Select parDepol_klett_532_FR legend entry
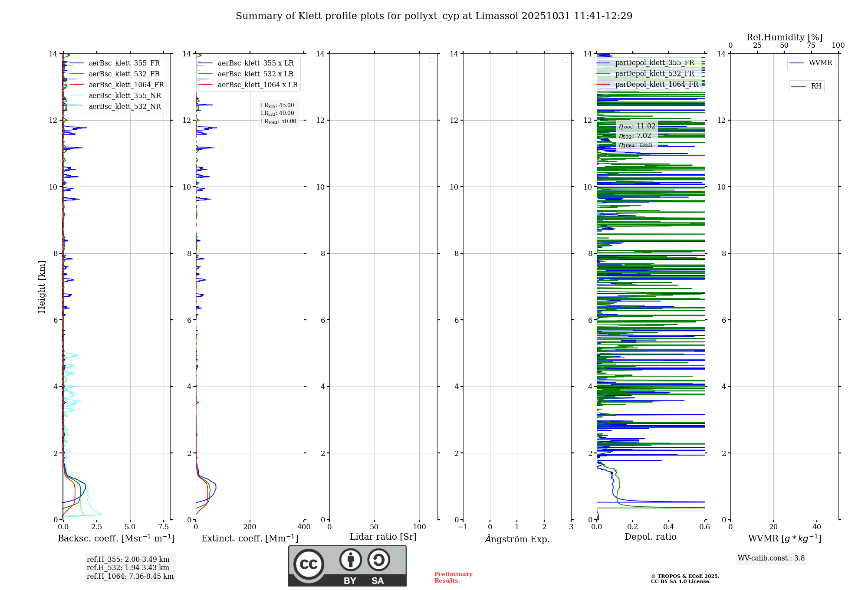 [x=654, y=73]
